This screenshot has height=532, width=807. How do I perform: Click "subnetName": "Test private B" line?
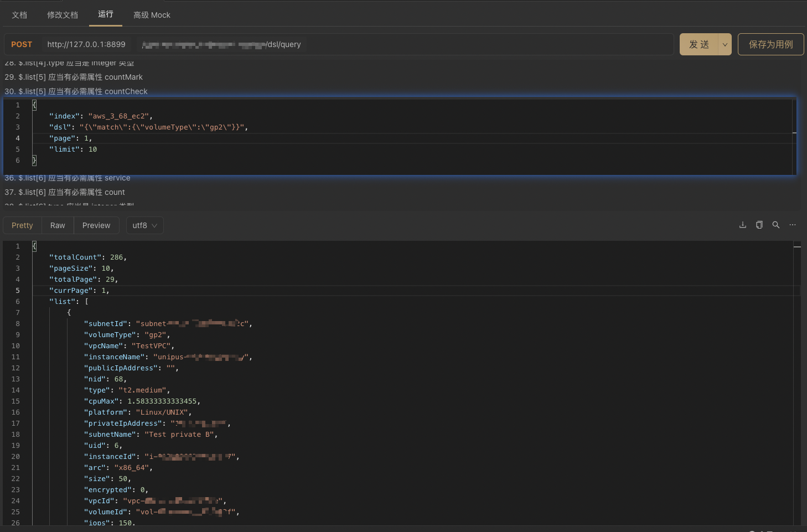(x=151, y=435)
